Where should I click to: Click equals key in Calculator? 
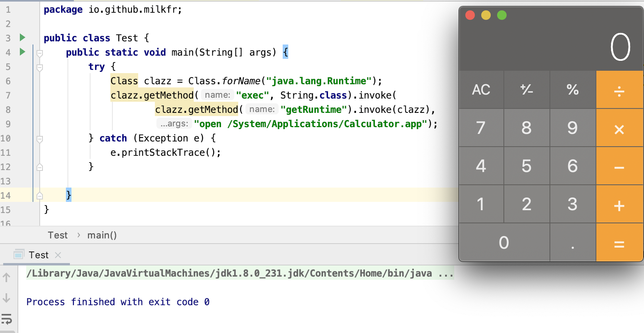click(619, 242)
